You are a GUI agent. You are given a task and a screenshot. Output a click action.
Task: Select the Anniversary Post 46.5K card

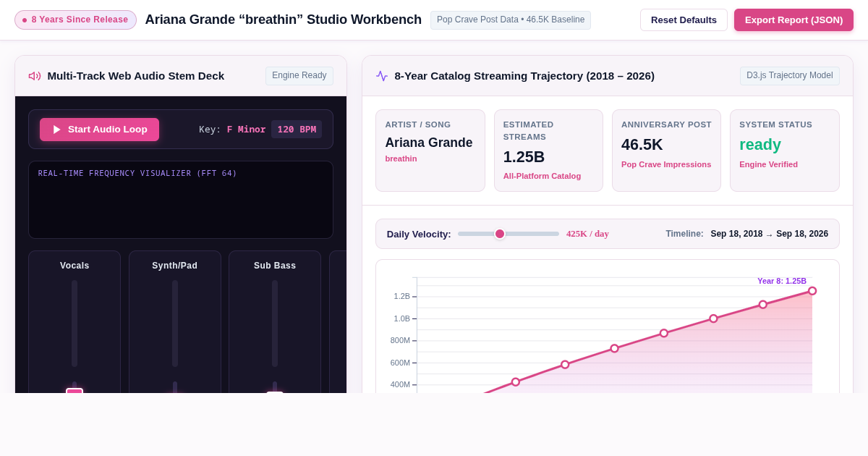coord(666,151)
